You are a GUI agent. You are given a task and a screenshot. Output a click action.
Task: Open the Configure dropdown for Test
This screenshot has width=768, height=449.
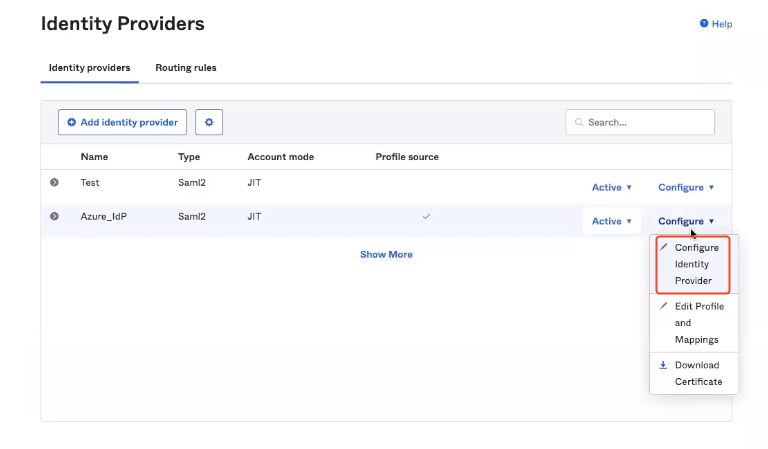coord(686,187)
